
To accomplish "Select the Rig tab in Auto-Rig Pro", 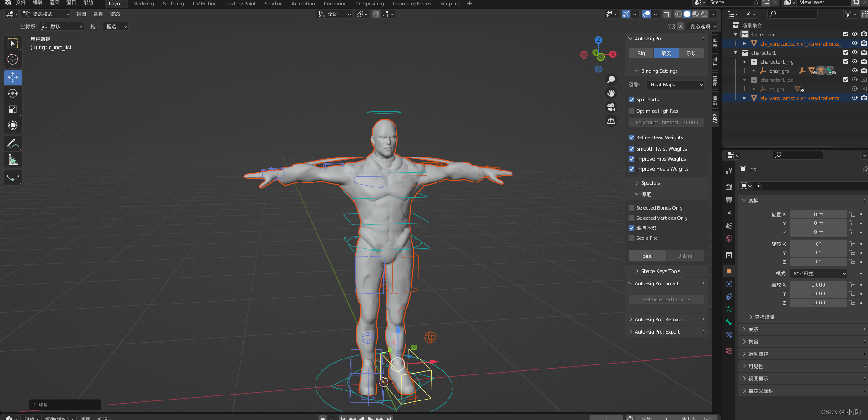I will (641, 53).
